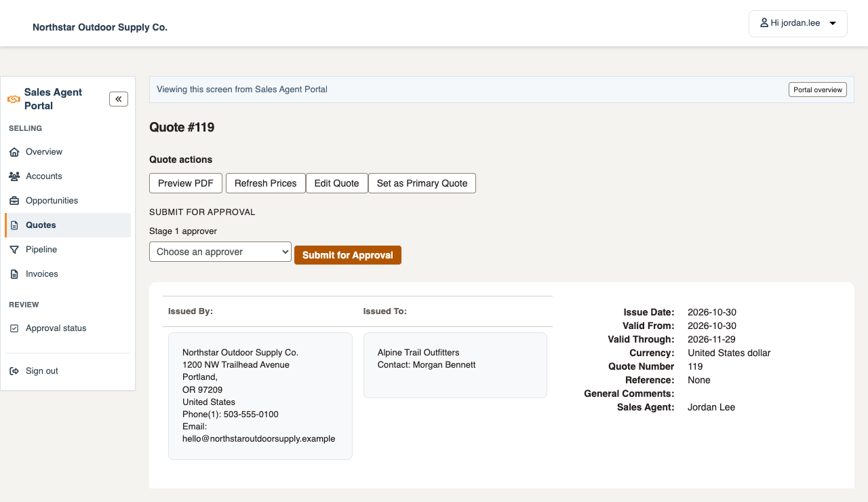Click the Invoices file icon
Screen dimensions: 868x502
tap(14, 274)
